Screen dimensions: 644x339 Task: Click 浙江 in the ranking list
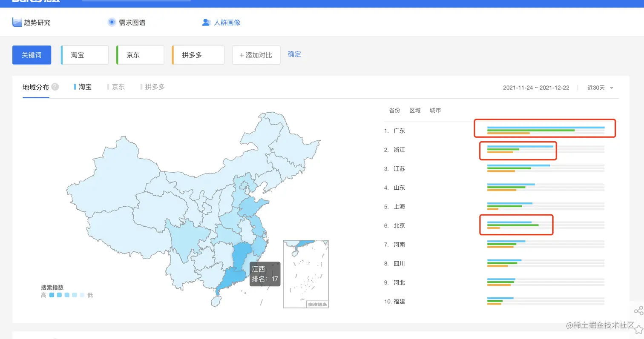[399, 150]
